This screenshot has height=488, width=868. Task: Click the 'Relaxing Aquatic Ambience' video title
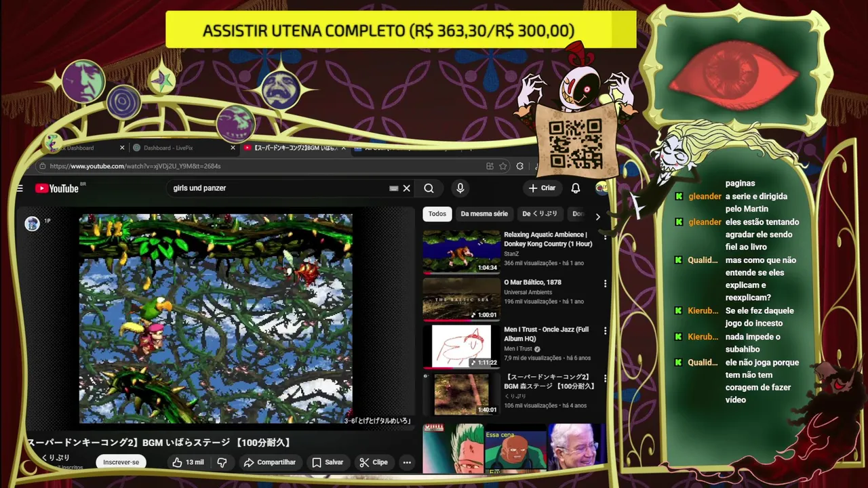click(548, 239)
